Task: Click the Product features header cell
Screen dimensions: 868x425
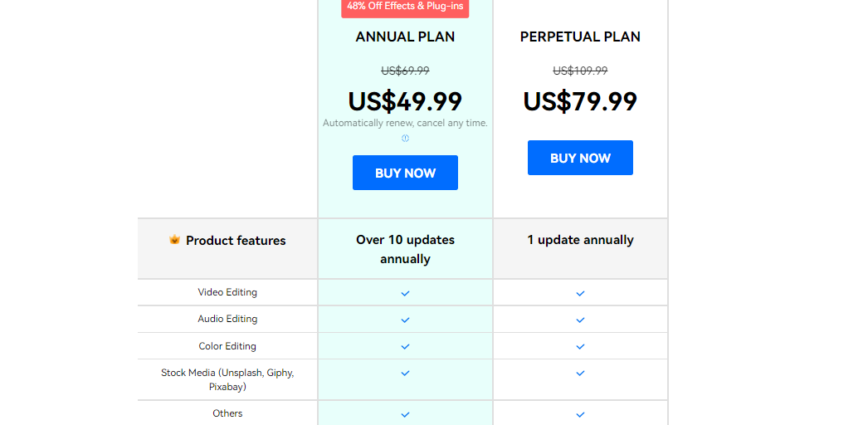Action: 227,248
